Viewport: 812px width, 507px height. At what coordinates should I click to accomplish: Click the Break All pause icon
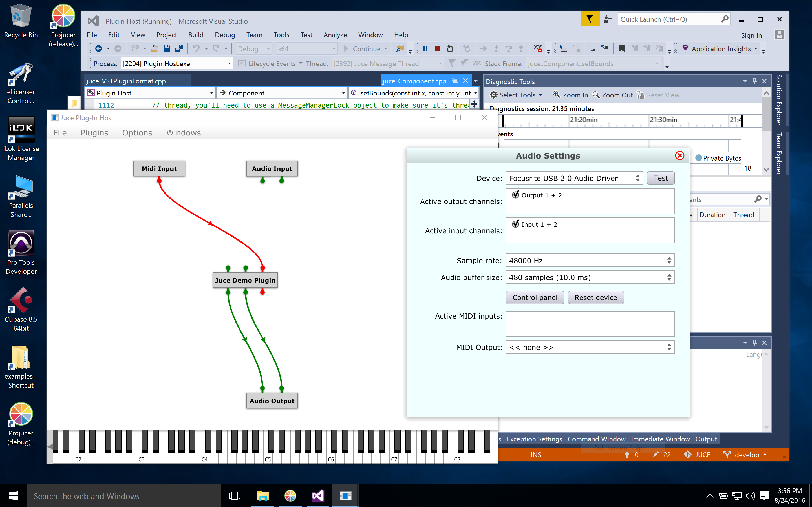(425, 49)
